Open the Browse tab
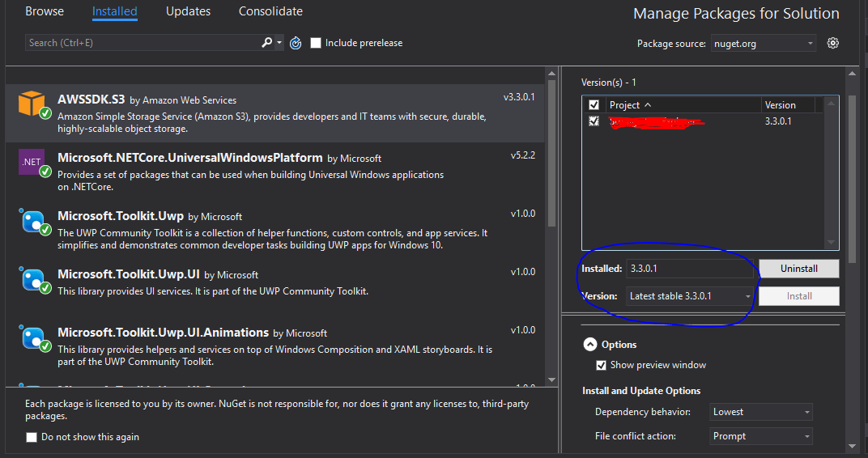This screenshot has height=458, width=868. 45,11
